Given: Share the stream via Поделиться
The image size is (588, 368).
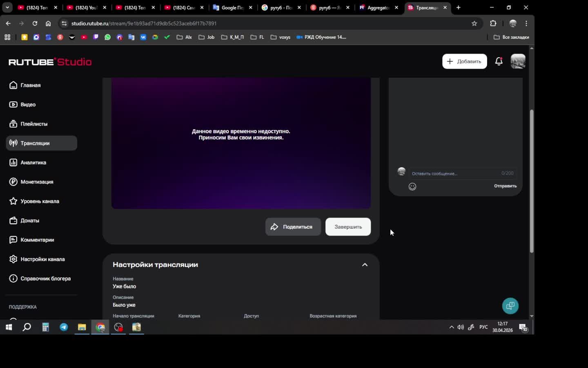Looking at the screenshot, I should (293, 227).
